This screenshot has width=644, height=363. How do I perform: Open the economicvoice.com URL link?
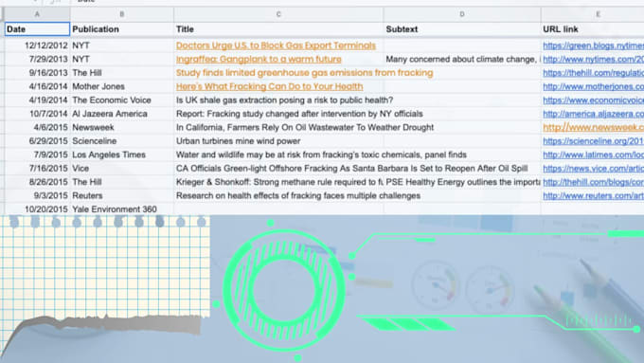593,100
